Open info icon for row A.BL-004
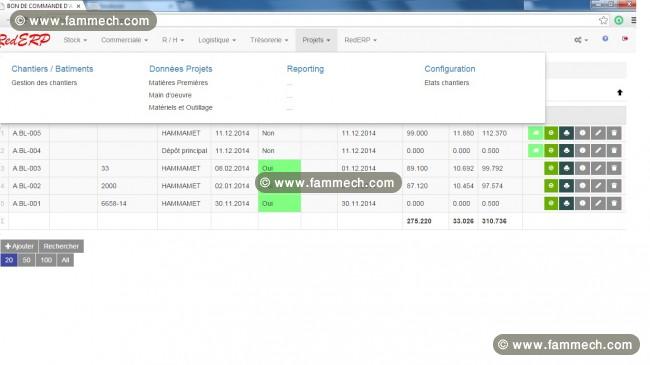Viewport: 650px width, 365px height. click(x=582, y=151)
